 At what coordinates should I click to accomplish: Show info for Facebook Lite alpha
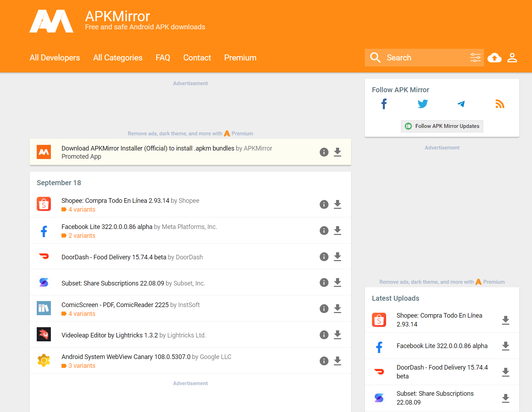click(x=324, y=230)
